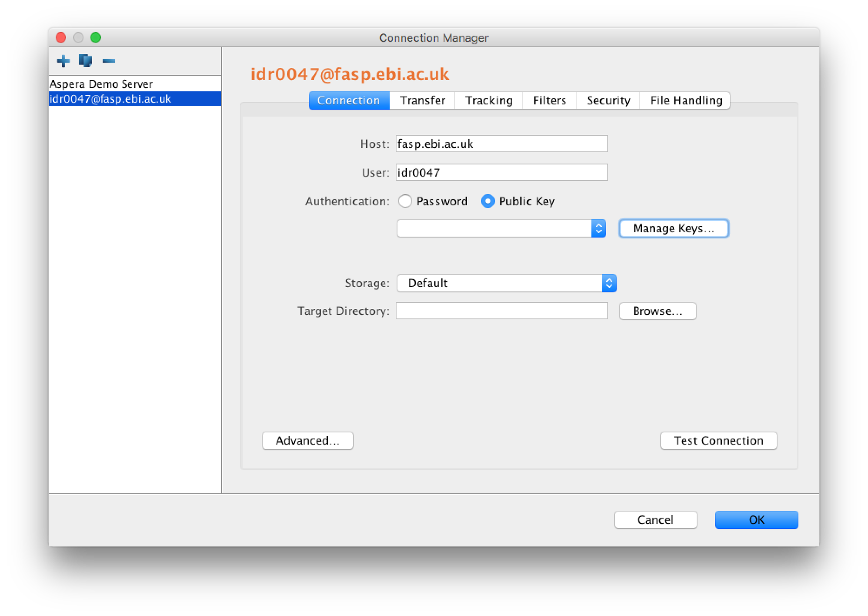Click the Test Connection button
The height and width of the screenshot is (616, 868).
(719, 440)
